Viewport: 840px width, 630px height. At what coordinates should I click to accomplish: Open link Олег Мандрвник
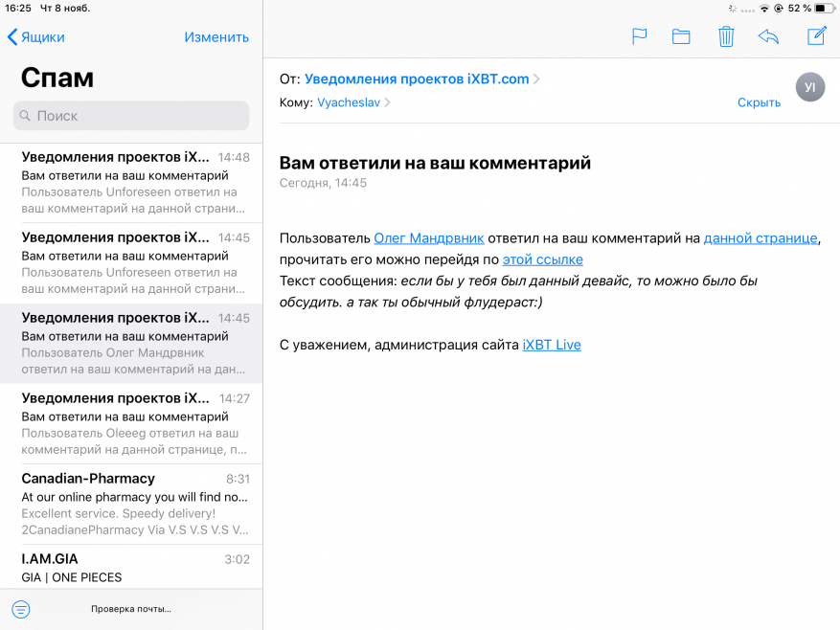pos(428,238)
